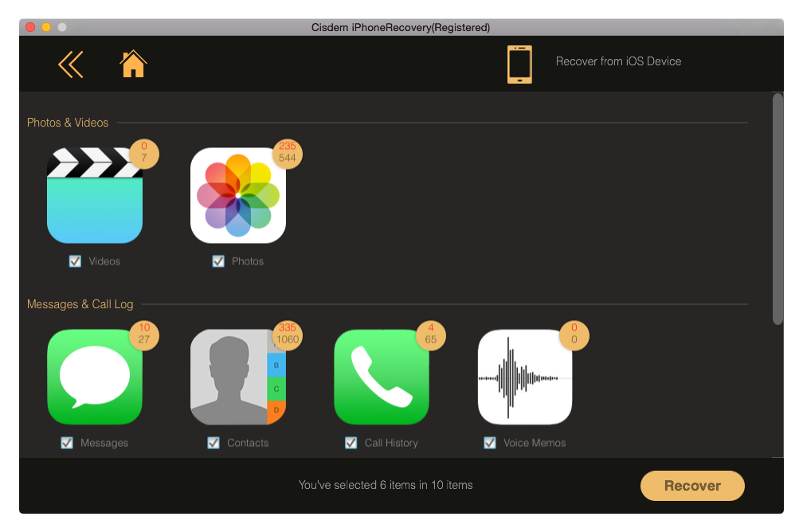Click the Contacts label text
Image resolution: width=803 pixels, height=532 pixels.
pos(248,443)
